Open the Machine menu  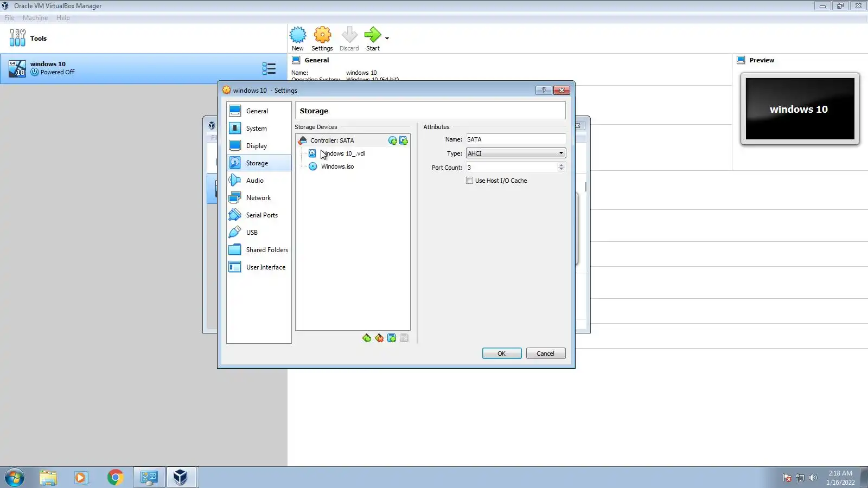pyautogui.click(x=35, y=18)
